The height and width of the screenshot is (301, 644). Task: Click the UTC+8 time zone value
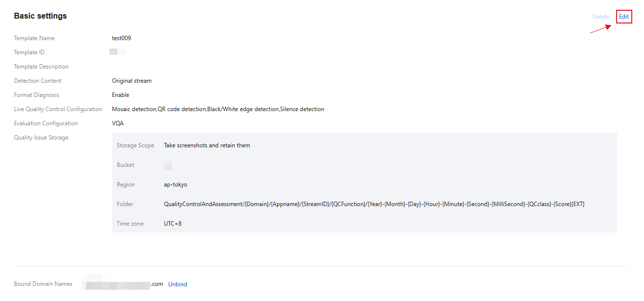pos(173,224)
